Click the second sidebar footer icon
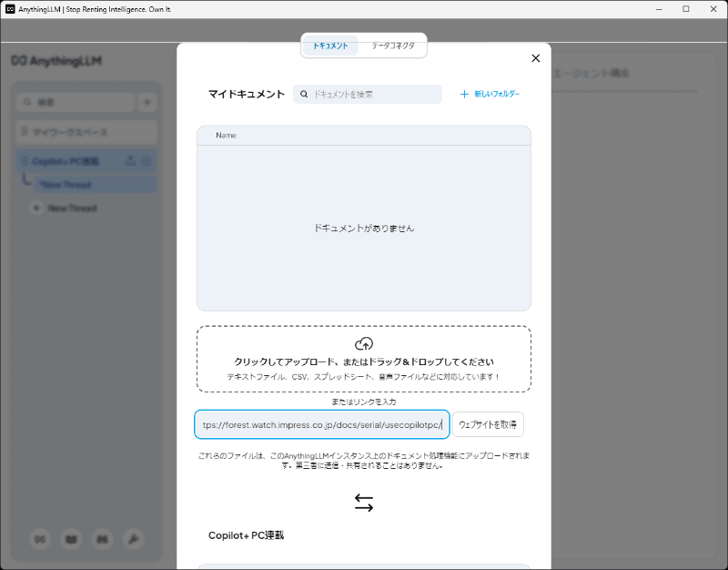This screenshot has height=570, width=728. [x=71, y=539]
